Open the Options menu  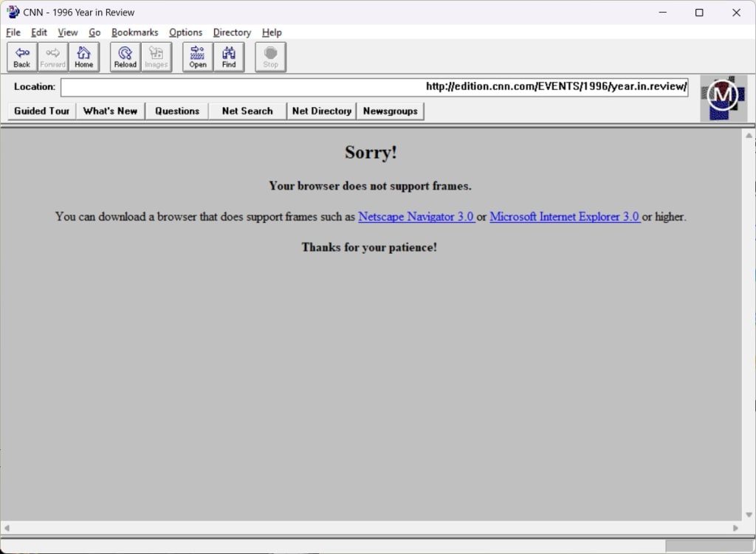click(x=185, y=32)
